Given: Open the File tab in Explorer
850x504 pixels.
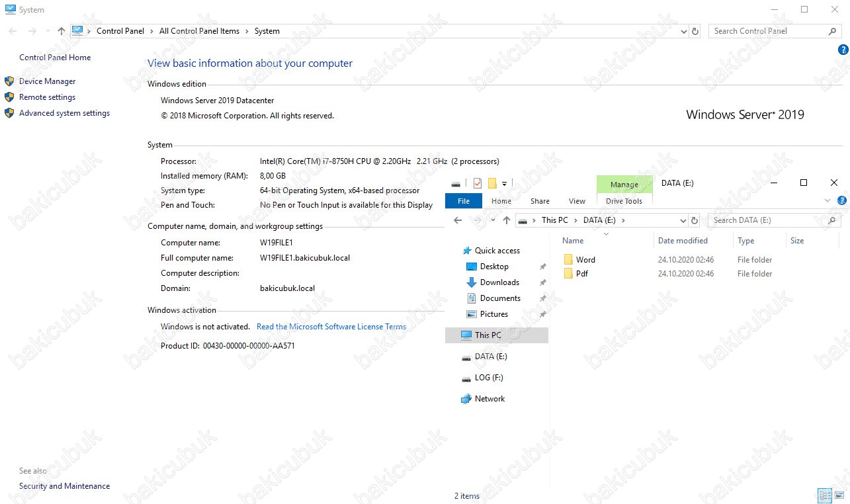Looking at the screenshot, I should [x=464, y=201].
